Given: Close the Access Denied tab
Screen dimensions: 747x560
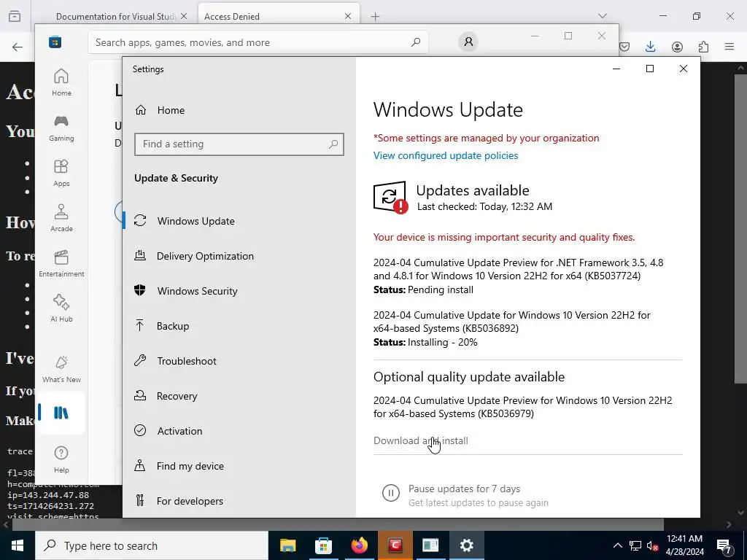Looking at the screenshot, I should pyautogui.click(x=348, y=16).
